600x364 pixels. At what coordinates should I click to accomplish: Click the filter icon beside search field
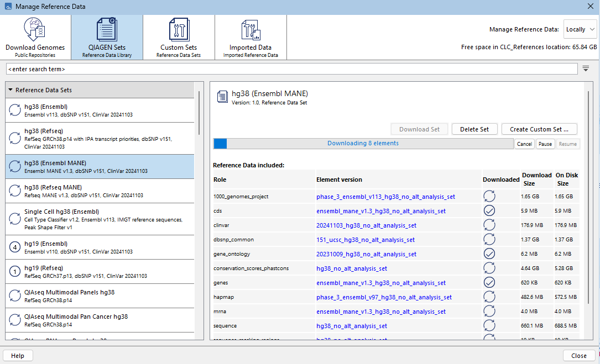pyautogui.click(x=586, y=68)
